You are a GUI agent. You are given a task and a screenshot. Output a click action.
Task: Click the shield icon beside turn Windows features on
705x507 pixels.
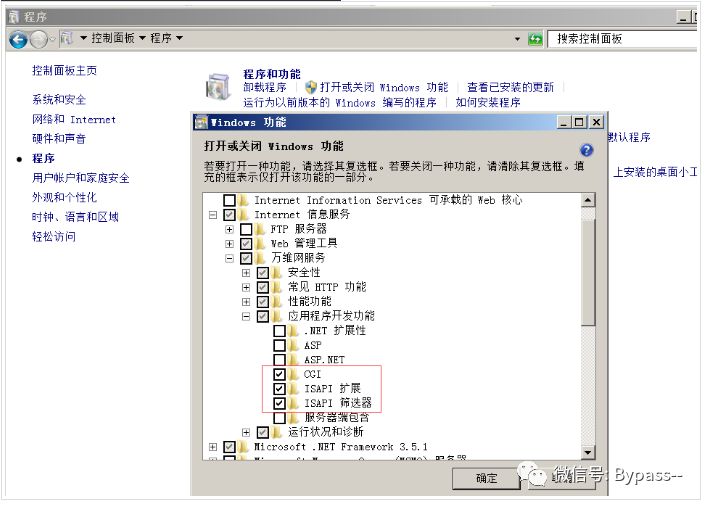click(311, 87)
